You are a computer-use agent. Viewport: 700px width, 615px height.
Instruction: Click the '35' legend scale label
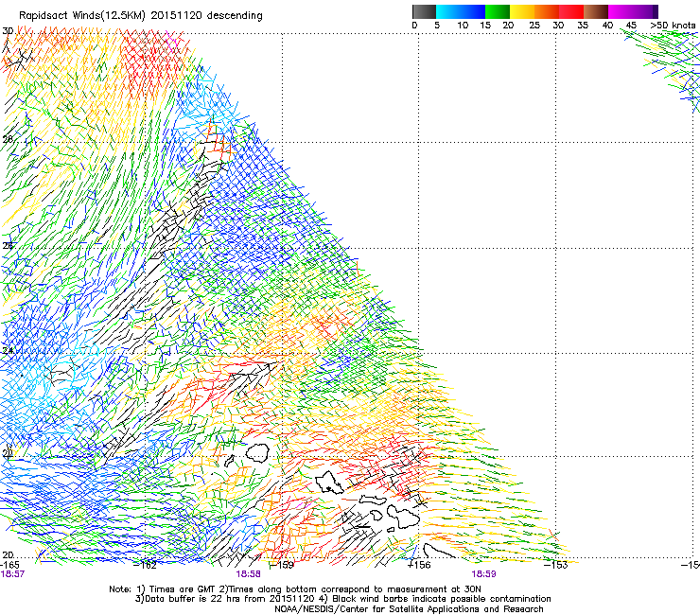[583, 26]
